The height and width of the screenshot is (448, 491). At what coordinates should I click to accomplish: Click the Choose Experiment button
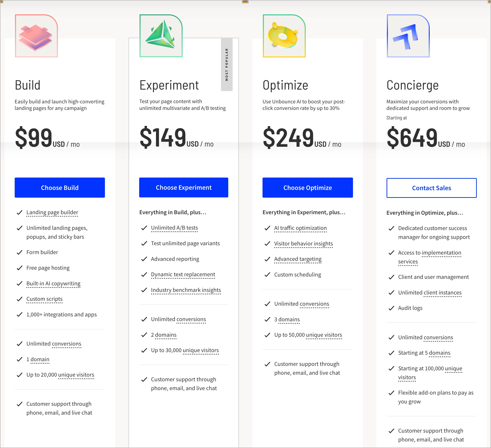(183, 187)
